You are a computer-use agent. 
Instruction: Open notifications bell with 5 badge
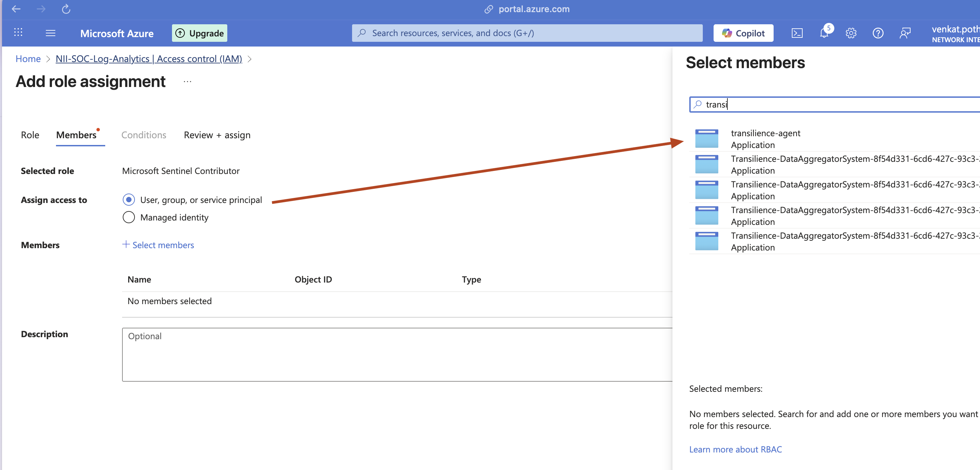coord(824,33)
